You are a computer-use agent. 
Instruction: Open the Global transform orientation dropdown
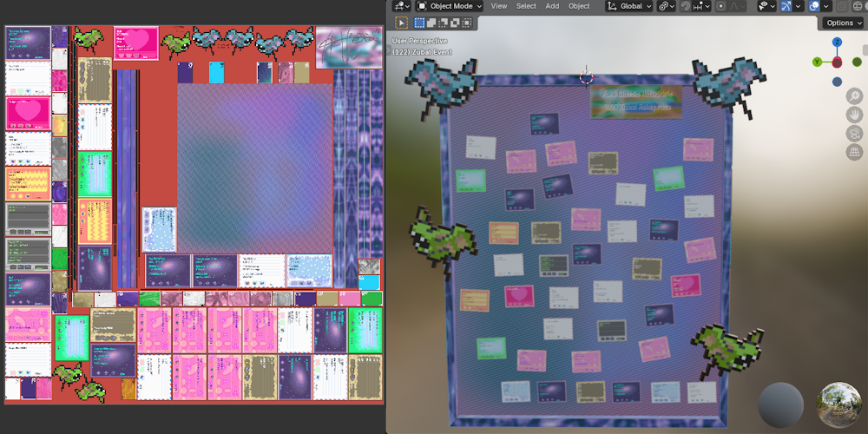click(628, 6)
